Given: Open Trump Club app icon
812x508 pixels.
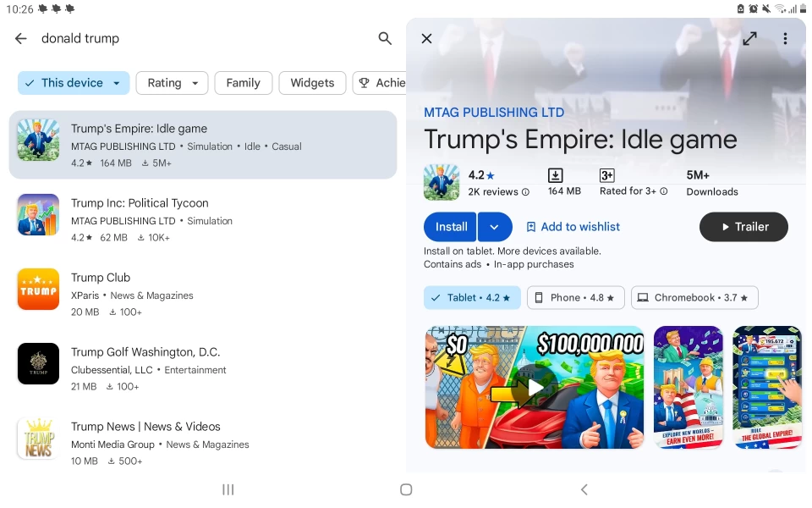Looking at the screenshot, I should tap(39, 290).
